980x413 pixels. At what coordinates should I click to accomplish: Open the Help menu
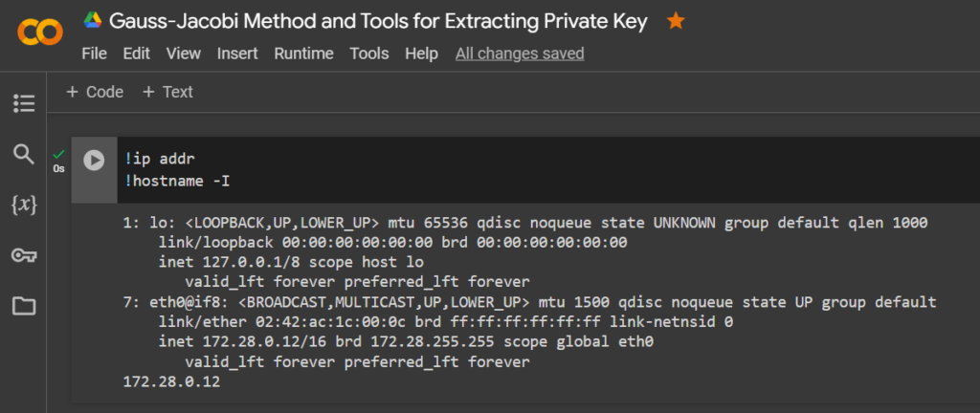tap(421, 54)
